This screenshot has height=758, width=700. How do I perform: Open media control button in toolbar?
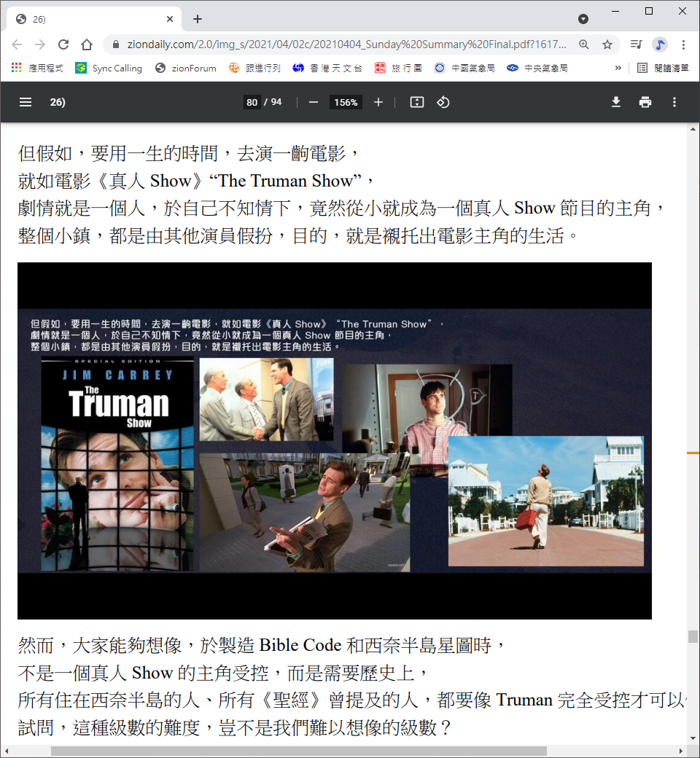pyautogui.click(x=636, y=44)
